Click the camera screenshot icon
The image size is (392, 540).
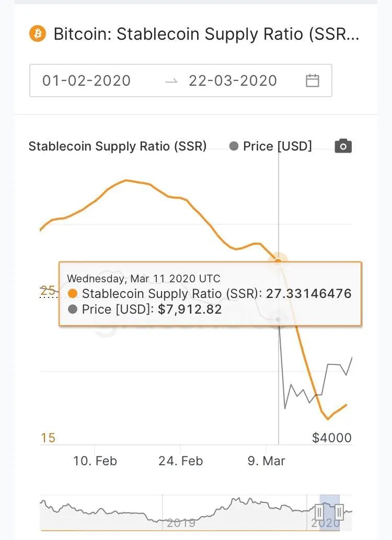pos(343,146)
